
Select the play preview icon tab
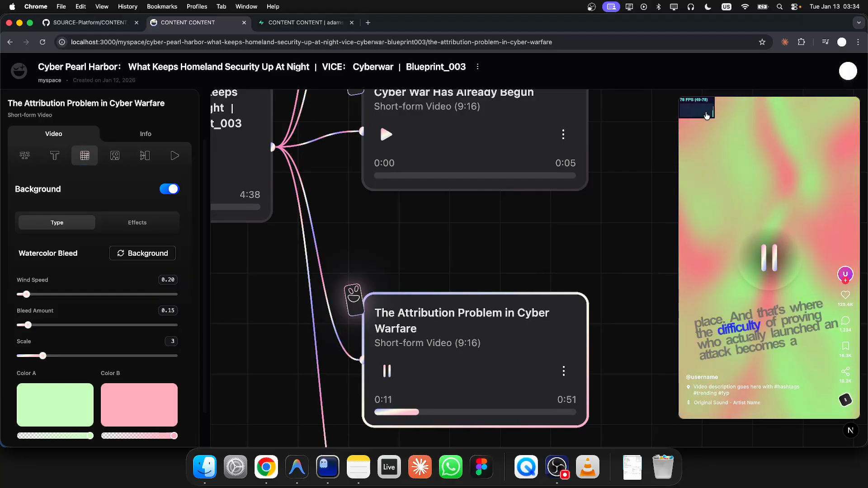tap(175, 155)
